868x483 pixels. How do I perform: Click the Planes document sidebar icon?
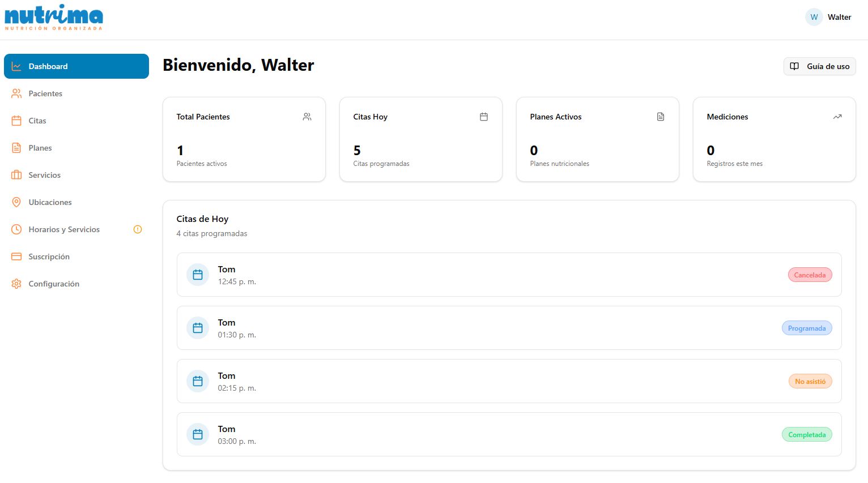[x=16, y=148]
